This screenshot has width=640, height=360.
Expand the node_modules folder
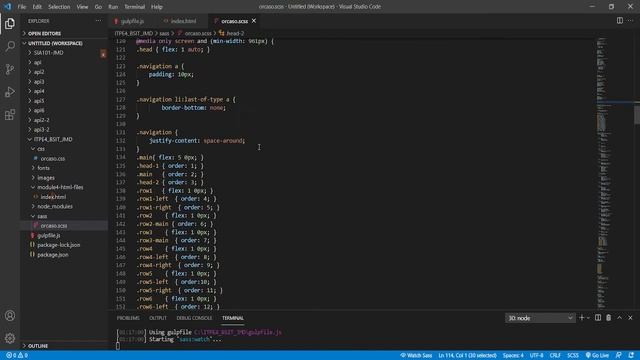pyautogui.click(x=55, y=207)
